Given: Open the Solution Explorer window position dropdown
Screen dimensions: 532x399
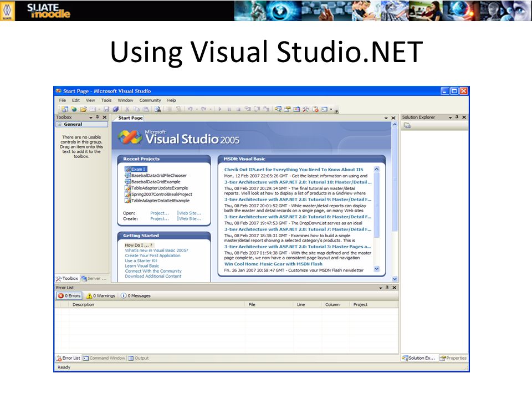Looking at the screenshot, I should [450, 117].
